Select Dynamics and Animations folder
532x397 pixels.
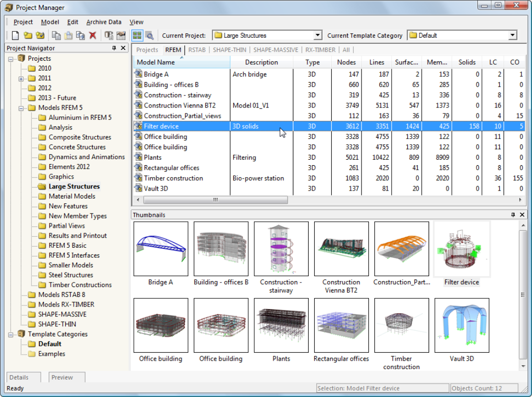pos(87,157)
